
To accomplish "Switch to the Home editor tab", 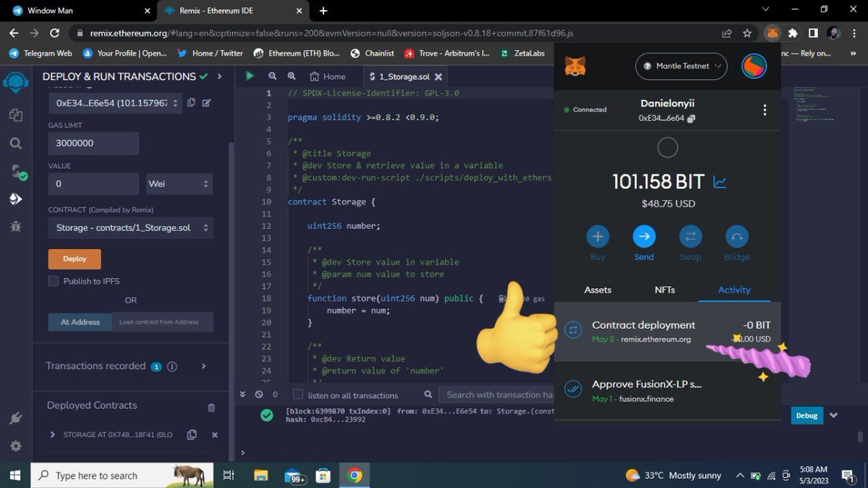I will pyautogui.click(x=327, y=76).
